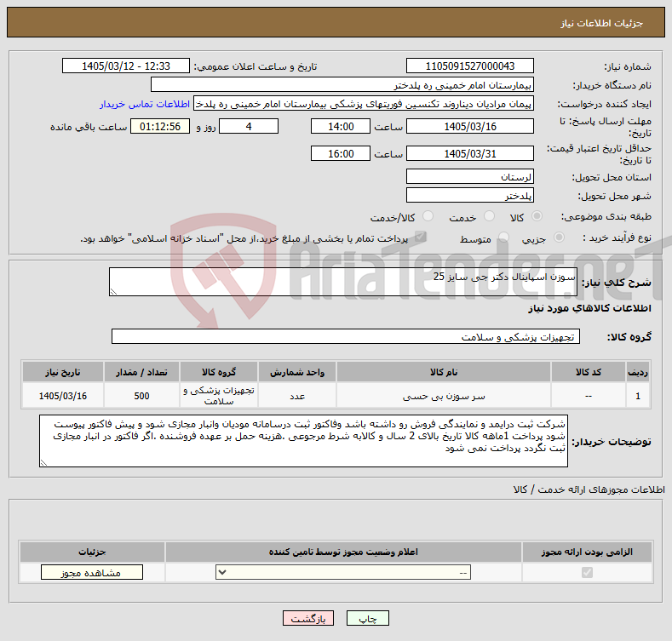Click the الزامی بودن ارائه مجوز header

[587, 552]
